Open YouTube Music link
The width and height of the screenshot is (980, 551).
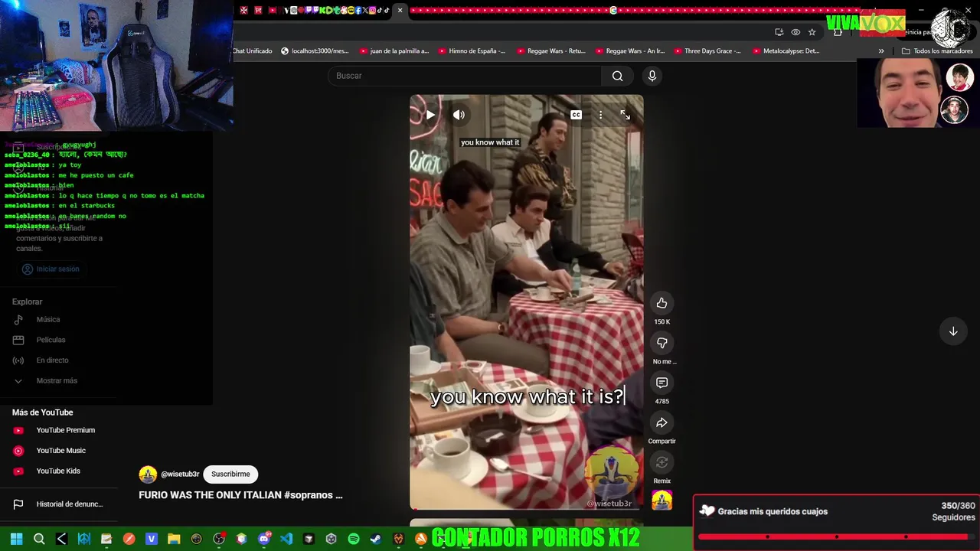tap(60, 451)
